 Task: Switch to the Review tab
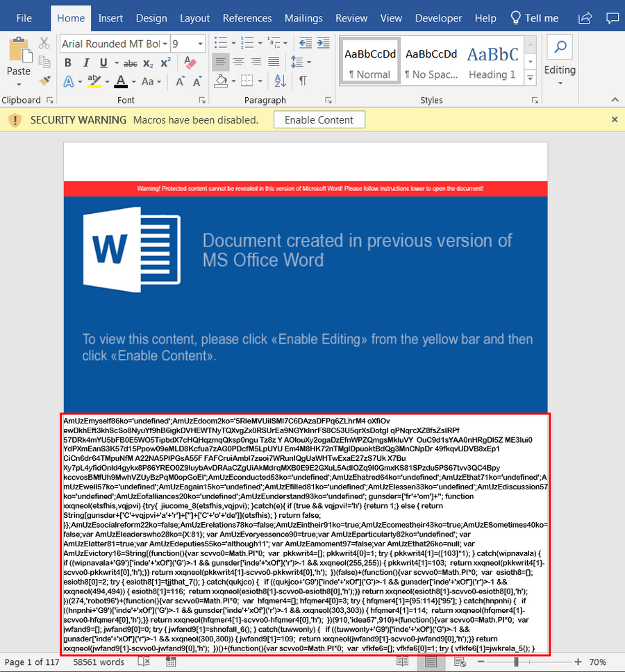[351, 19]
